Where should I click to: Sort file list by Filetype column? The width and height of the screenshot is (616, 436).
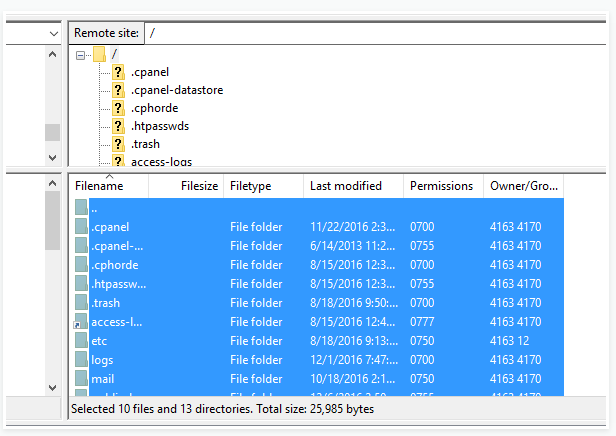(x=264, y=186)
